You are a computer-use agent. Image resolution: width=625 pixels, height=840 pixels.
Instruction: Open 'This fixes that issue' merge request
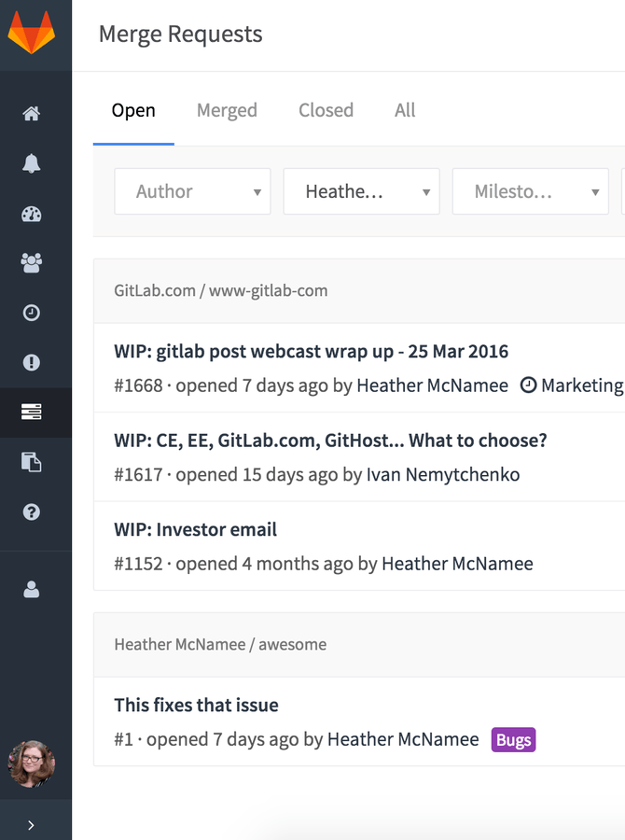coord(196,705)
